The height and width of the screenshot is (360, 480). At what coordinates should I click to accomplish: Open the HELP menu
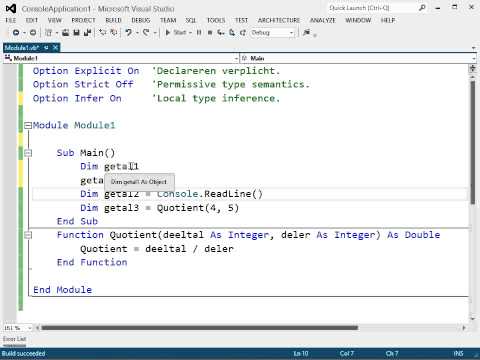(388, 20)
